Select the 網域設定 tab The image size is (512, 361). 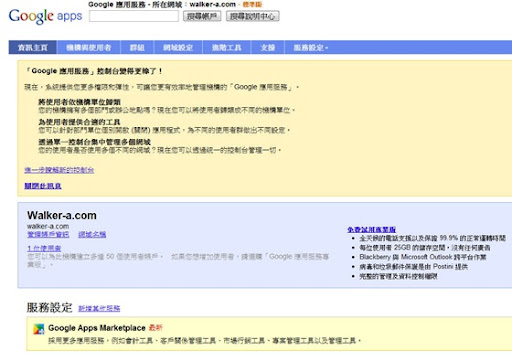[178, 47]
